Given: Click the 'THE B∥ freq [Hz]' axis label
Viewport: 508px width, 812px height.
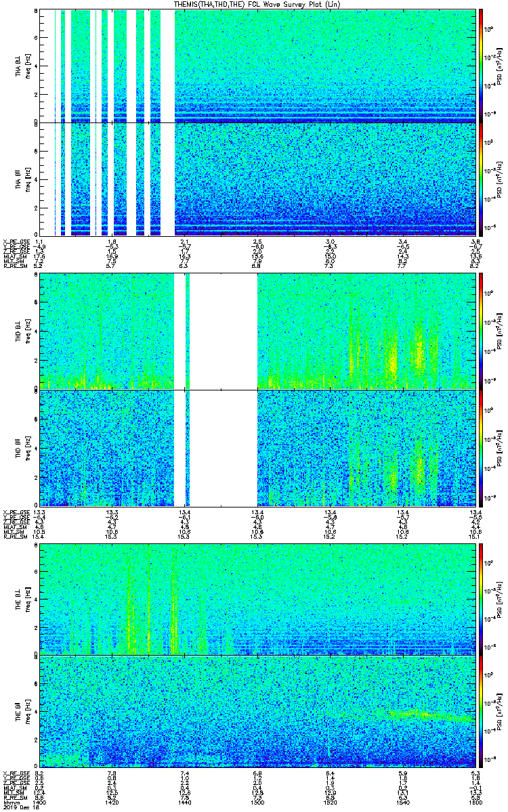Looking at the screenshot, I should tap(23, 712).
